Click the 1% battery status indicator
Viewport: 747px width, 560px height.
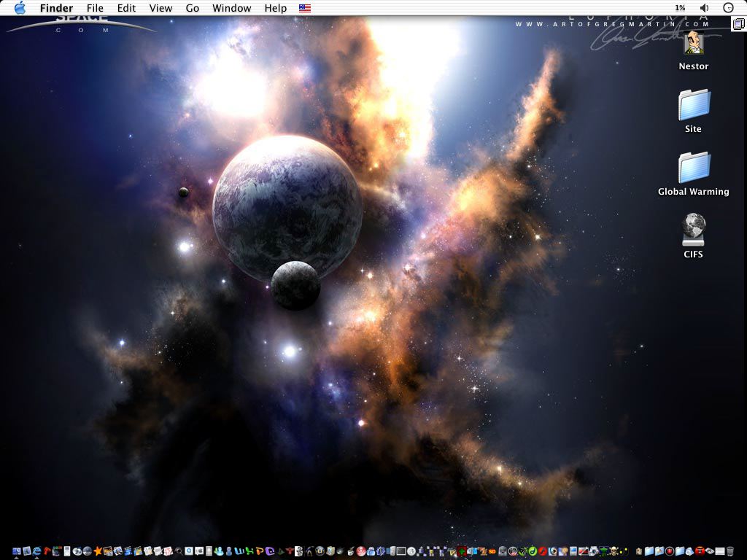pos(680,8)
